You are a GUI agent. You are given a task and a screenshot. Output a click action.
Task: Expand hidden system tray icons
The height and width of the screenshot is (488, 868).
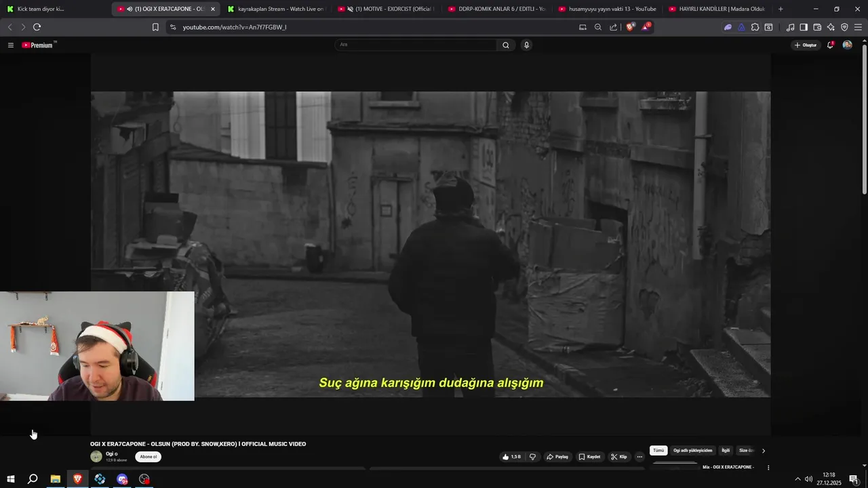(797, 479)
